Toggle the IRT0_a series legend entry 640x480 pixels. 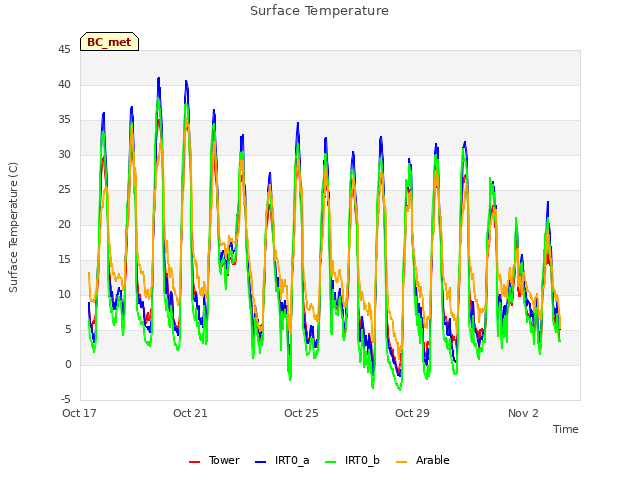tap(282, 460)
